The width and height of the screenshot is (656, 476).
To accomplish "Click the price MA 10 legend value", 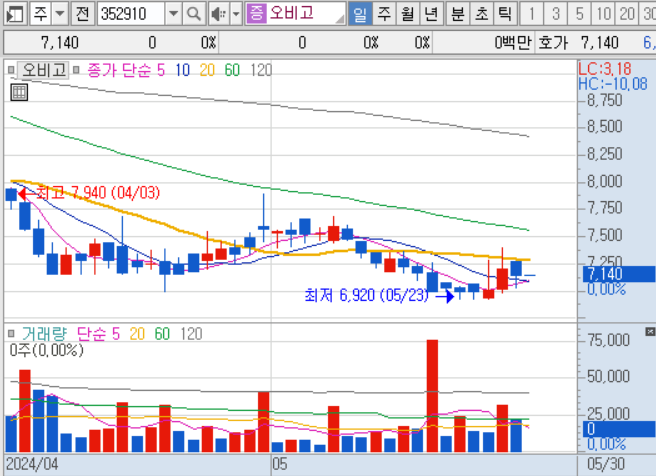I will [x=182, y=70].
